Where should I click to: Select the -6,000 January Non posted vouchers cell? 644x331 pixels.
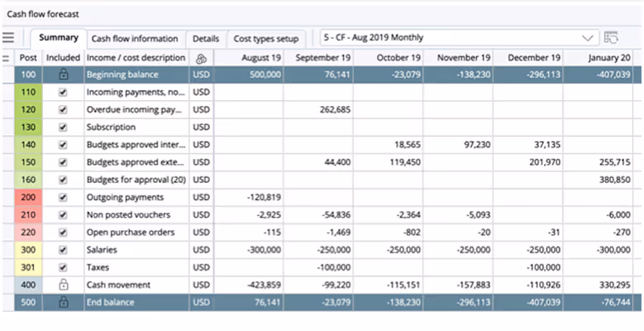coord(598,214)
